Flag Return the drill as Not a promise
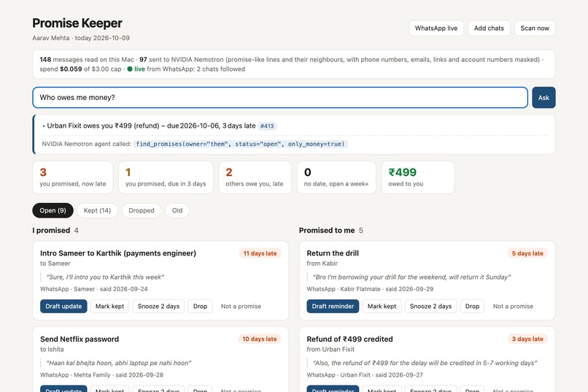 [x=513, y=306]
